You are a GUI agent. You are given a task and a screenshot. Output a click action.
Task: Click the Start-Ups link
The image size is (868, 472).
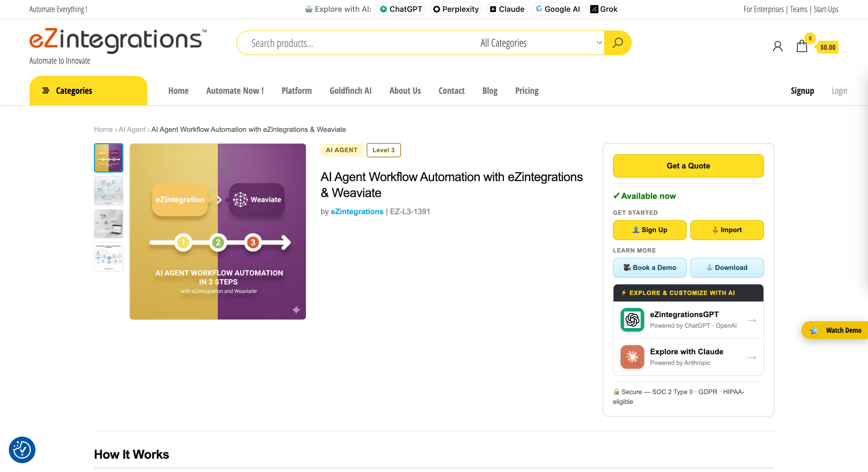click(x=826, y=9)
